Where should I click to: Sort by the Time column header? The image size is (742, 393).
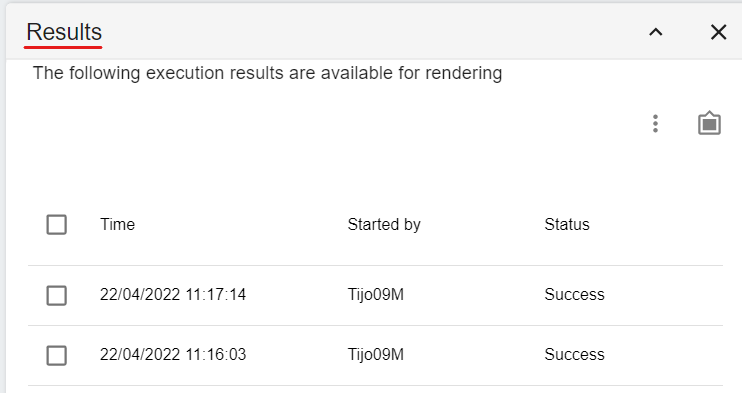[x=117, y=224]
